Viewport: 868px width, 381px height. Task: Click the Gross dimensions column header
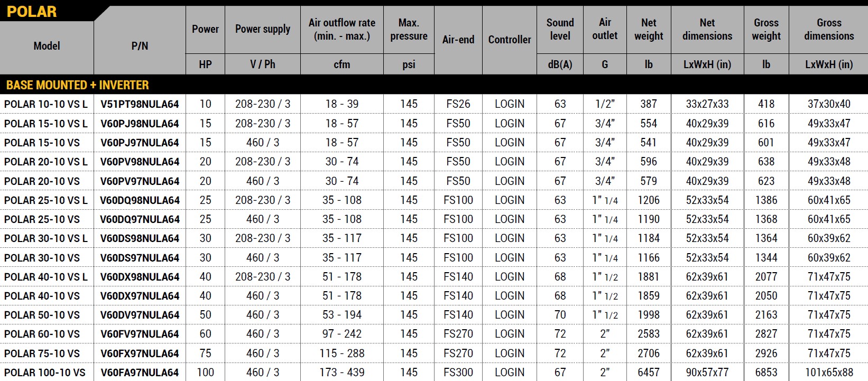click(828, 29)
